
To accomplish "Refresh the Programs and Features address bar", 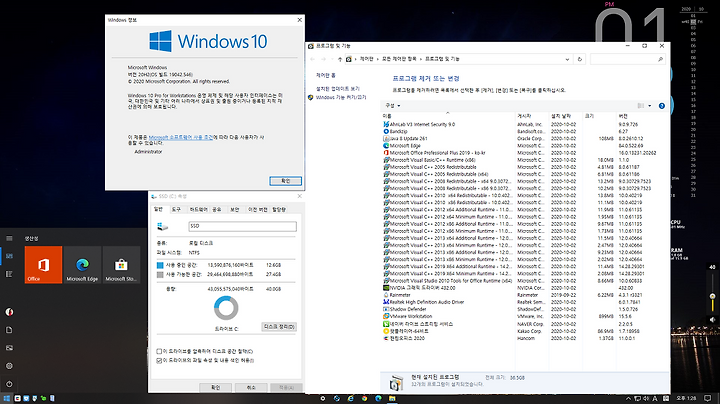I will click(579, 59).
